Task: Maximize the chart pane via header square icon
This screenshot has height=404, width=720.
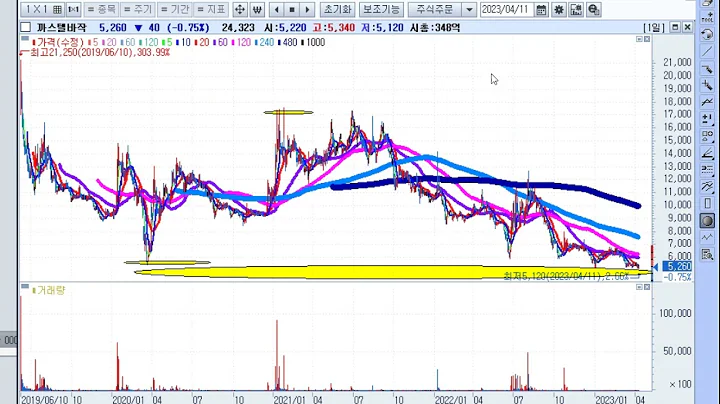Action: (675, 28)
